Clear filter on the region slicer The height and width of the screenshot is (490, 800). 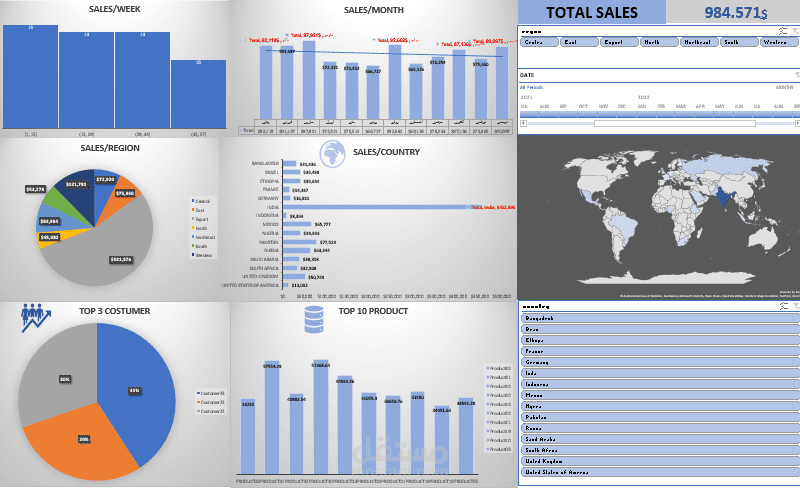[x=795, y=31]
